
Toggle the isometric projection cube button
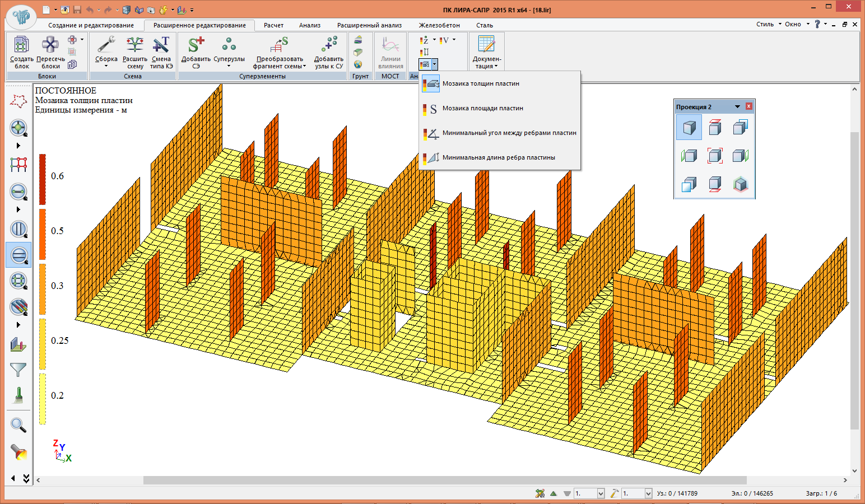point(689,128)
